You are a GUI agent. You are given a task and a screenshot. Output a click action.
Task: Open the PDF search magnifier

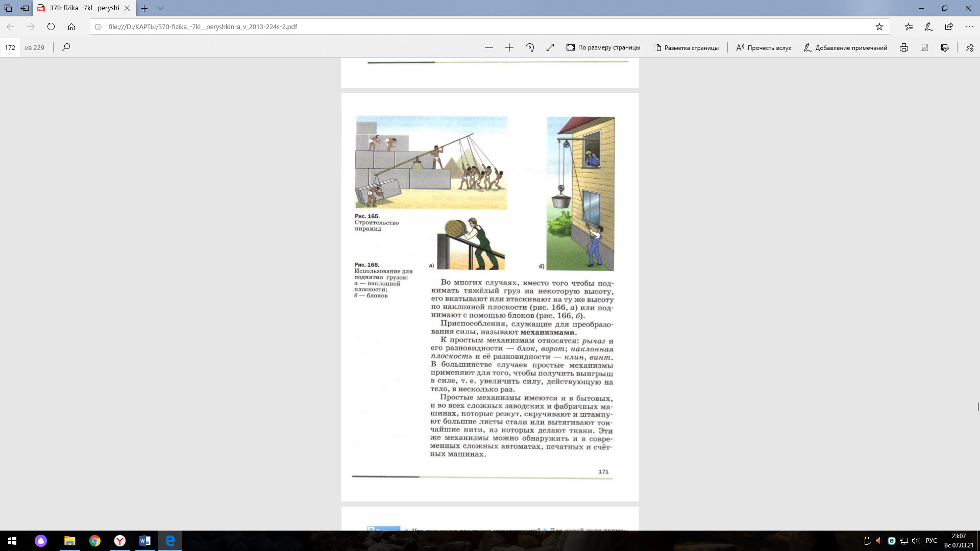pos(66,47)
